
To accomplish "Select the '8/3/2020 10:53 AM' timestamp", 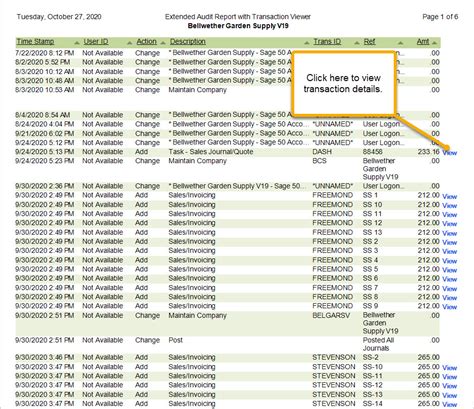I will coord(45,90).
